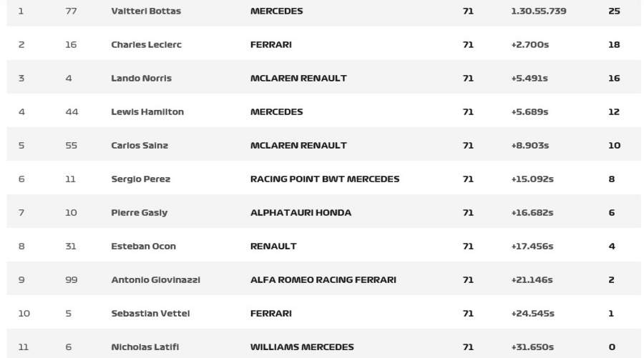Screen dimensions: 644x358
Task: Click car number 77 cell
Action: tap(71, 11)
